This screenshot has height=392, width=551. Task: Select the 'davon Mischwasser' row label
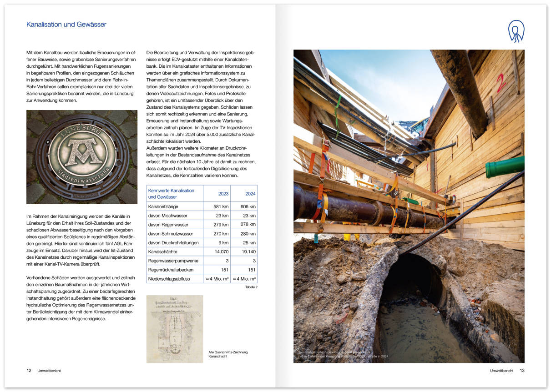[168, 216]
